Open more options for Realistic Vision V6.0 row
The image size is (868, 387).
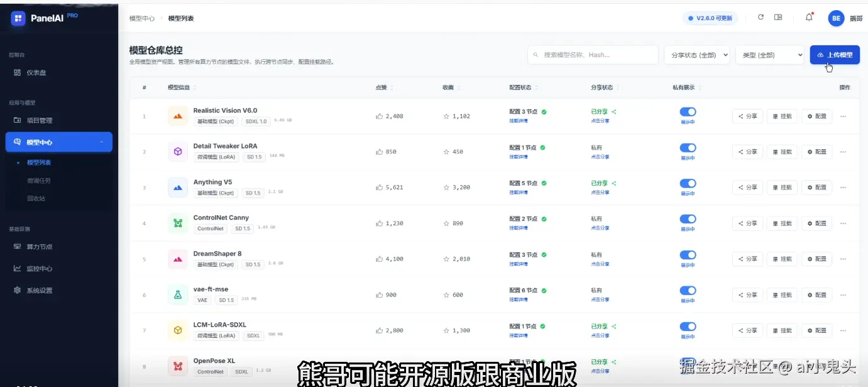(x=843, y=116)
